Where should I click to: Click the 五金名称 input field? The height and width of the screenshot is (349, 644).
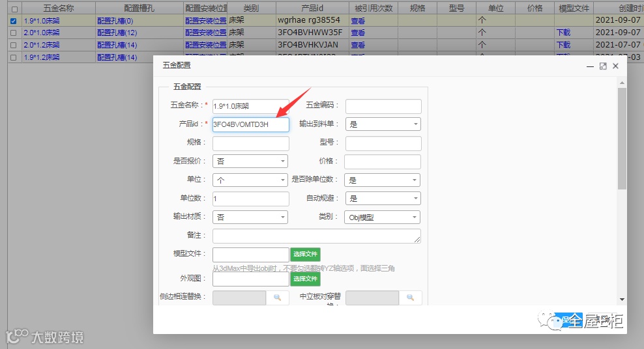click(250, 106)
